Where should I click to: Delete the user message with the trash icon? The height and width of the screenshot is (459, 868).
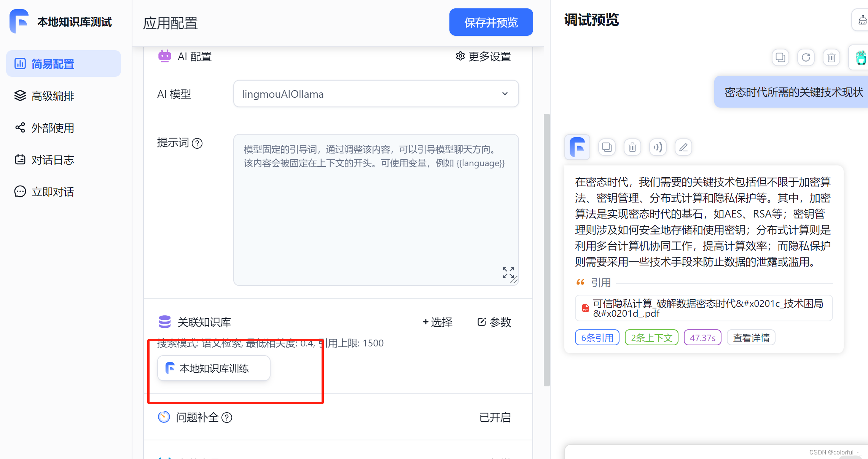click(831, 57)
